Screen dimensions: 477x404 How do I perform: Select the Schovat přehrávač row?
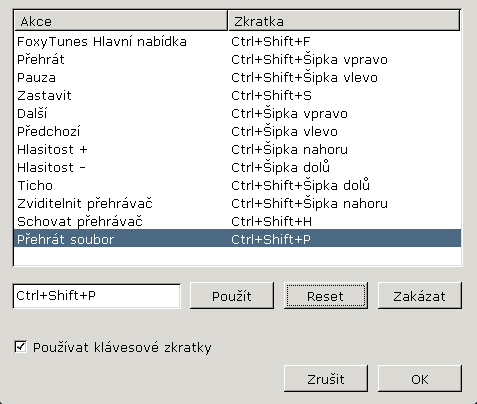coord(237,222)
